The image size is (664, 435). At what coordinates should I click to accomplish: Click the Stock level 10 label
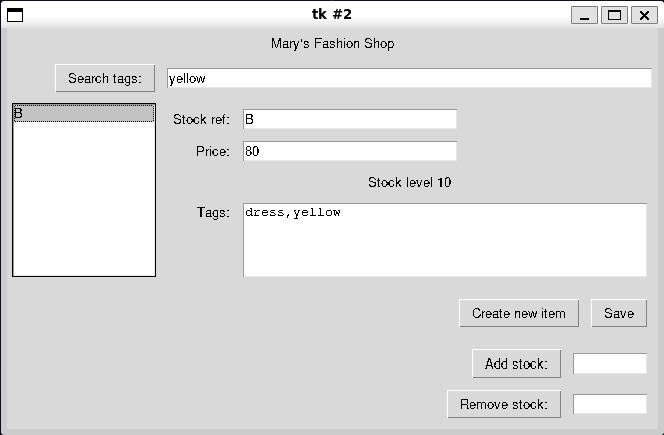point(409,182)
